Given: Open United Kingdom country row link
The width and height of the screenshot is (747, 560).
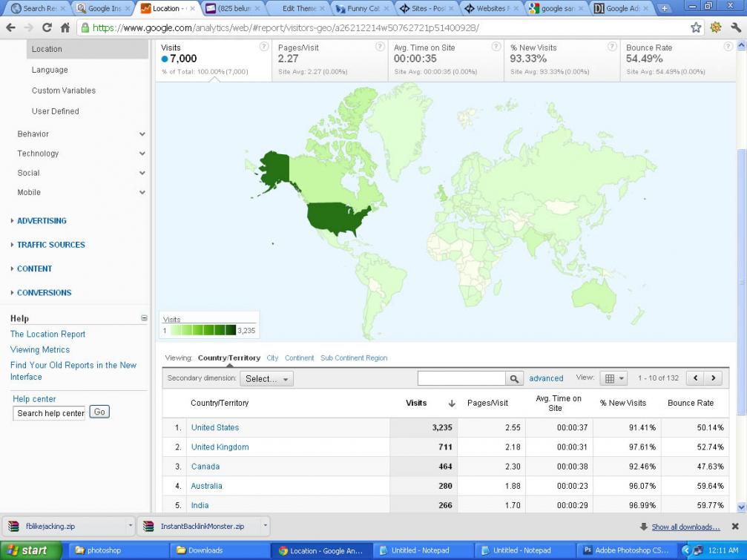Looking at the screenshot, I should 220,447.
